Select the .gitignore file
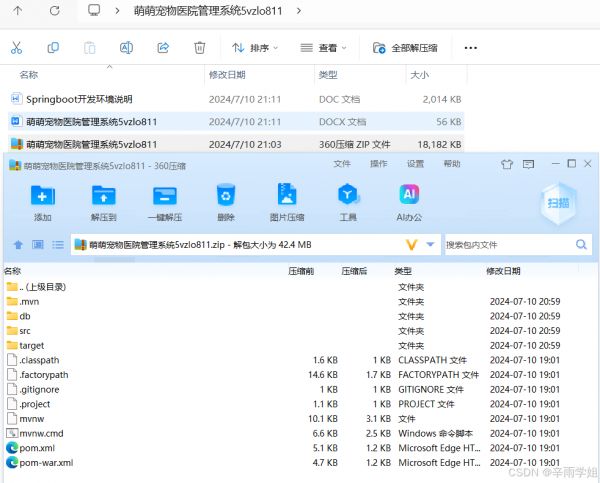The height and width of the screenshot is (483, 600). tap(33, 389)
